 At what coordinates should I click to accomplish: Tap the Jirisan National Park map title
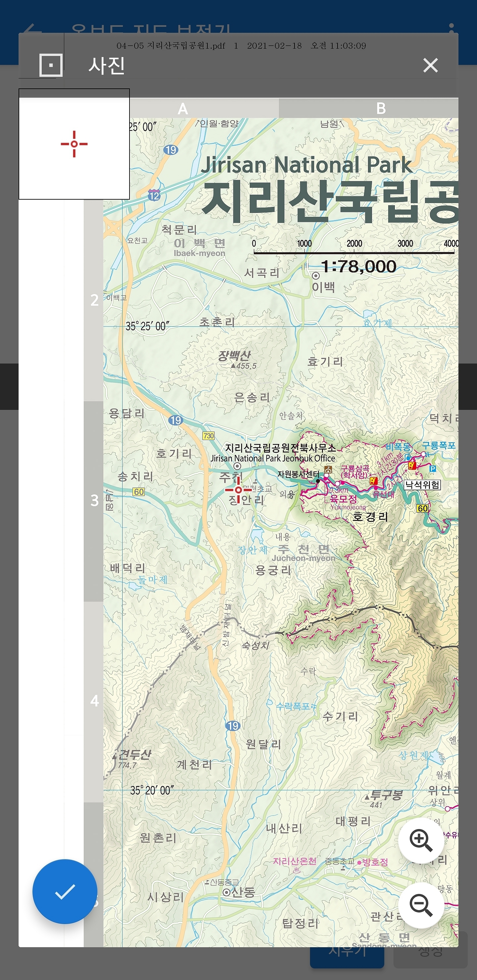[x=306, y=164]
